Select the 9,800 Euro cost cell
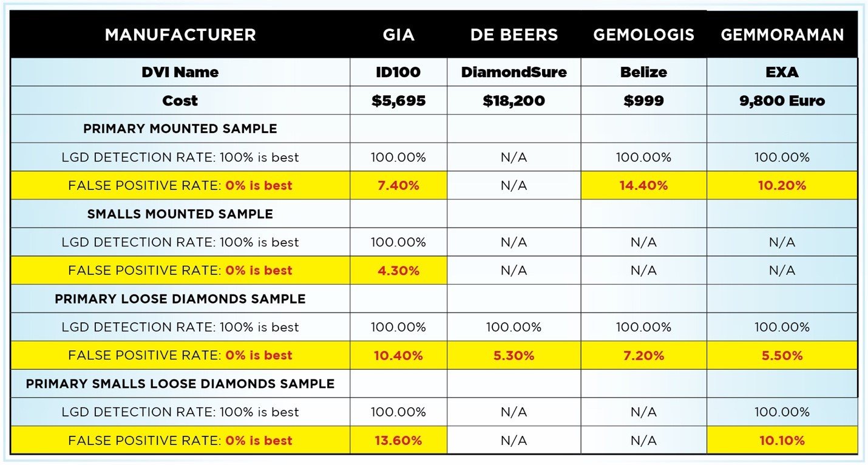 click(782, 101)
